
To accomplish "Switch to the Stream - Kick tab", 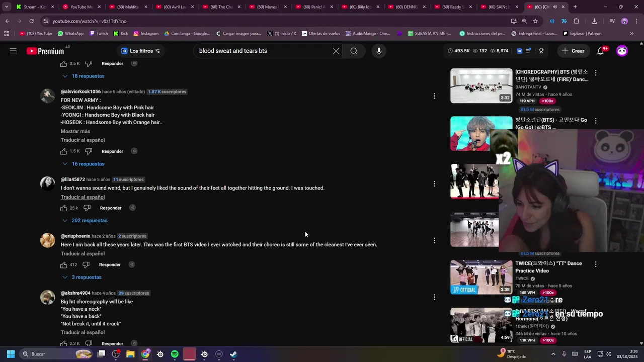I will (x=34, y=7).
